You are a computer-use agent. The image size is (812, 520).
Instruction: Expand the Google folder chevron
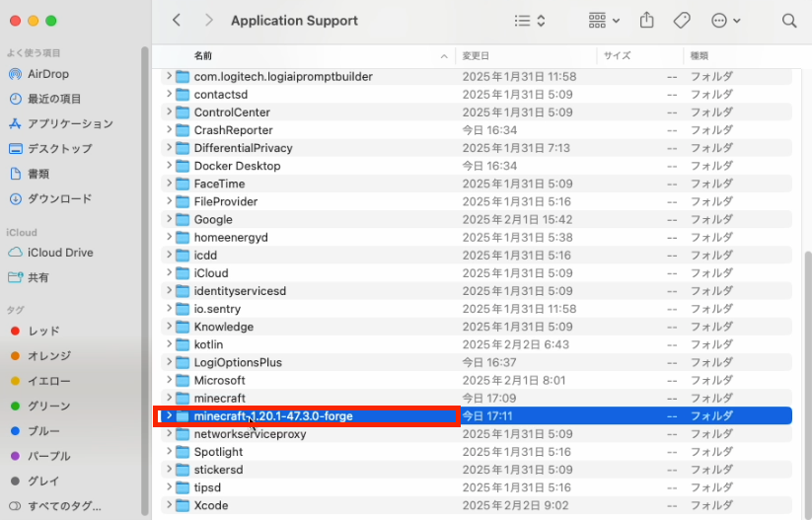tap(169, 219)
